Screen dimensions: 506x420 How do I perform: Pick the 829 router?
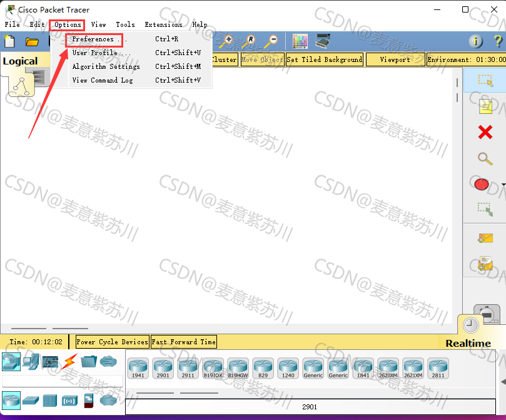pyautogui.click(x=263, y=368)
